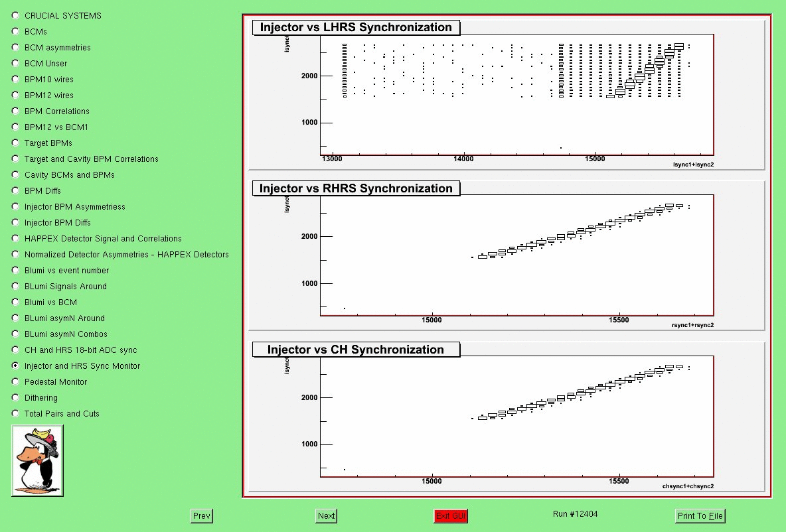Select CH and HRS 18-bit ADC sync
Viewport: 786px width, 532px height.
pos(15,350)
